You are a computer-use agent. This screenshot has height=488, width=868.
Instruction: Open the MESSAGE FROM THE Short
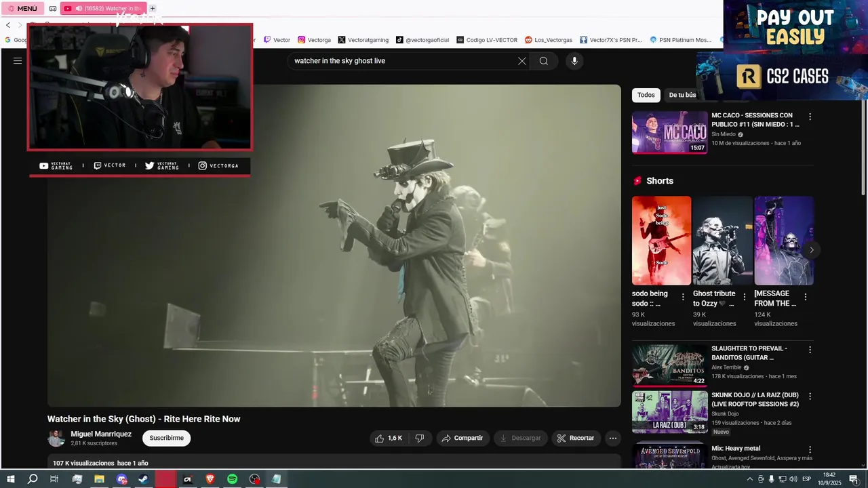click(x=784, y=241)
